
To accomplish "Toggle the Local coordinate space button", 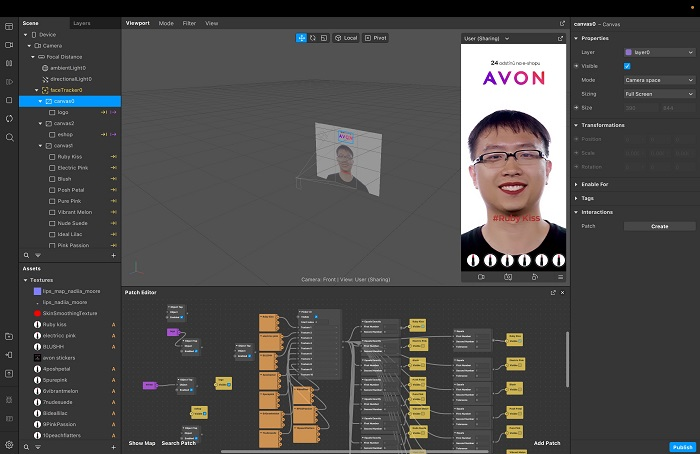I will (346, 38).
